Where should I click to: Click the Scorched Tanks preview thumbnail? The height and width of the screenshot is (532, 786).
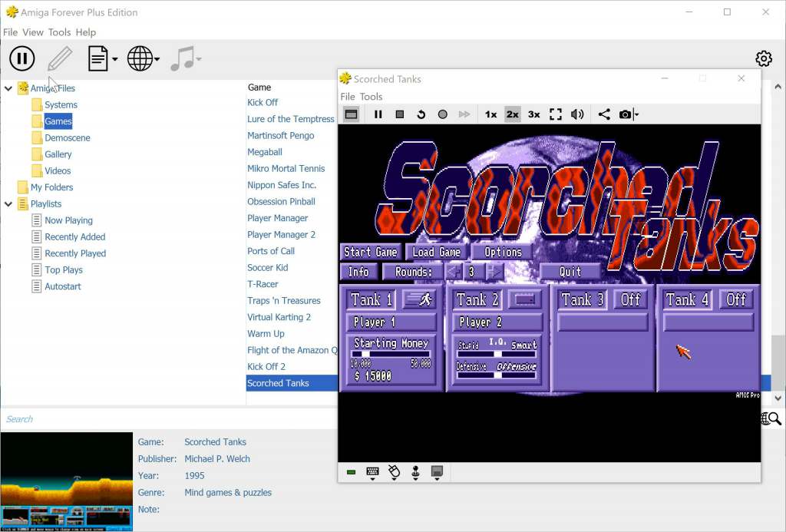click(66, 481)
